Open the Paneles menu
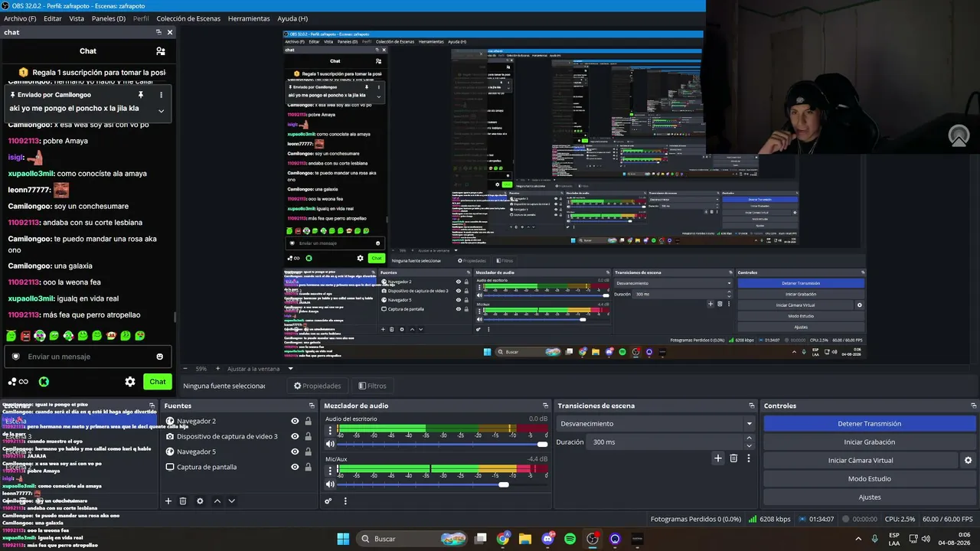Image resolution: width=980 pixels, height=551 pixels. [109, 18]
